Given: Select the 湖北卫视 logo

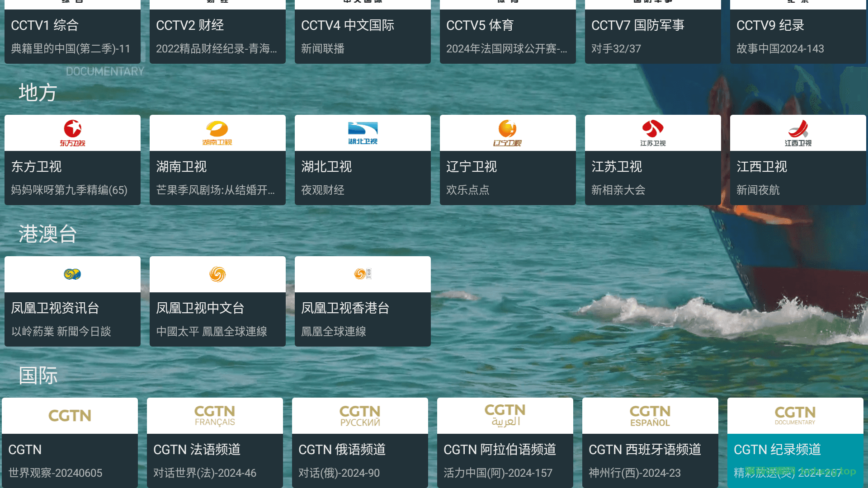Looking at the screenshot, I should coord(363,133).
